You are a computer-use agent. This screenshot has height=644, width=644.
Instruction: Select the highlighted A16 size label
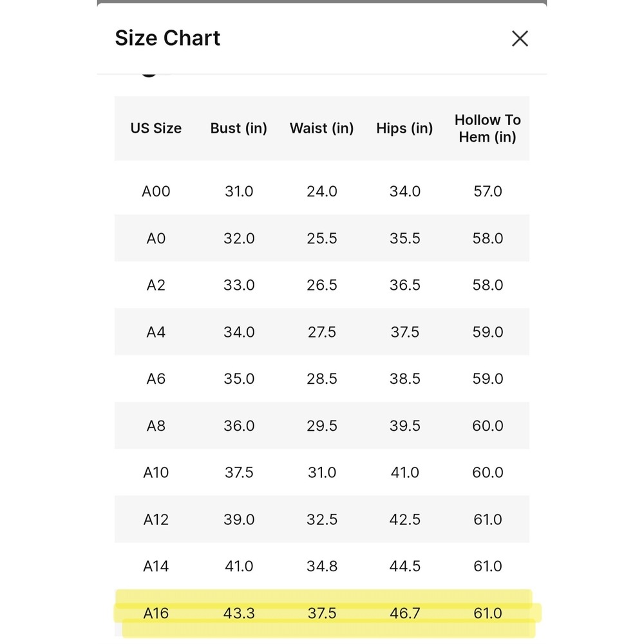coord(156,613)
